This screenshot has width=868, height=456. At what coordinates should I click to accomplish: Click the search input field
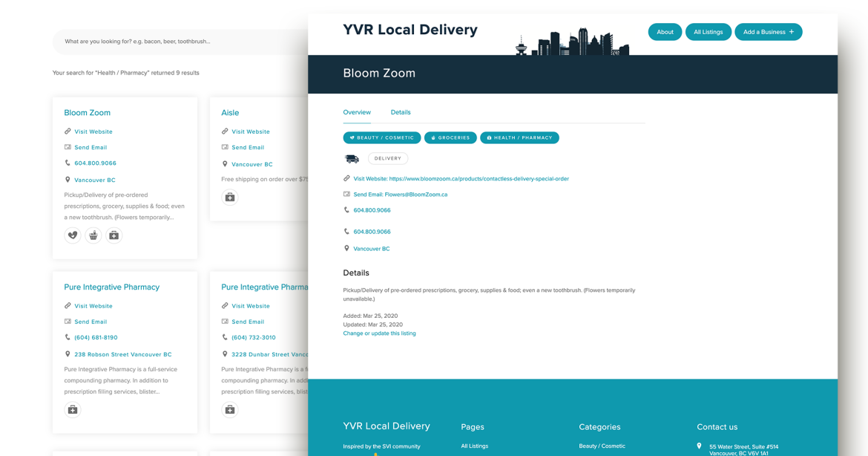point(178,42)
